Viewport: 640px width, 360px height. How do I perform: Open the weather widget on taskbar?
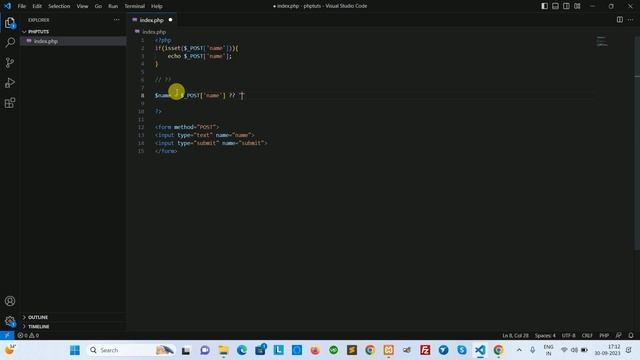click(x=10, y=350)
